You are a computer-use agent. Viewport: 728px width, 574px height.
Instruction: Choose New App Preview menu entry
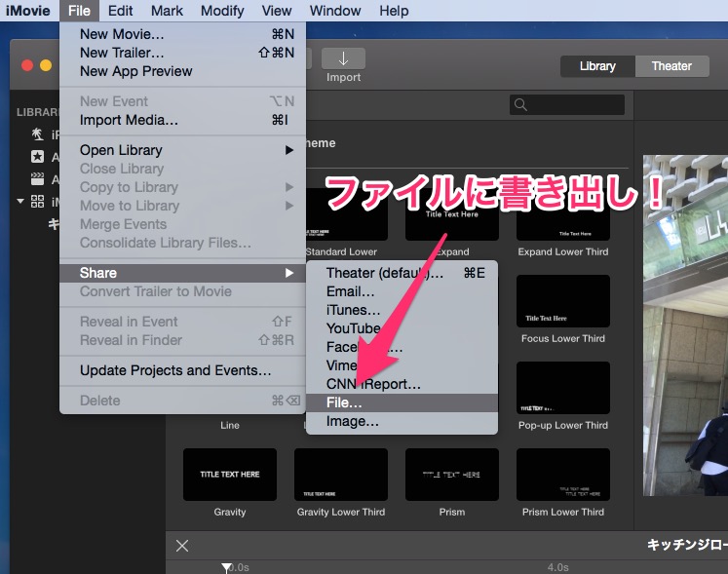point(182,71)
